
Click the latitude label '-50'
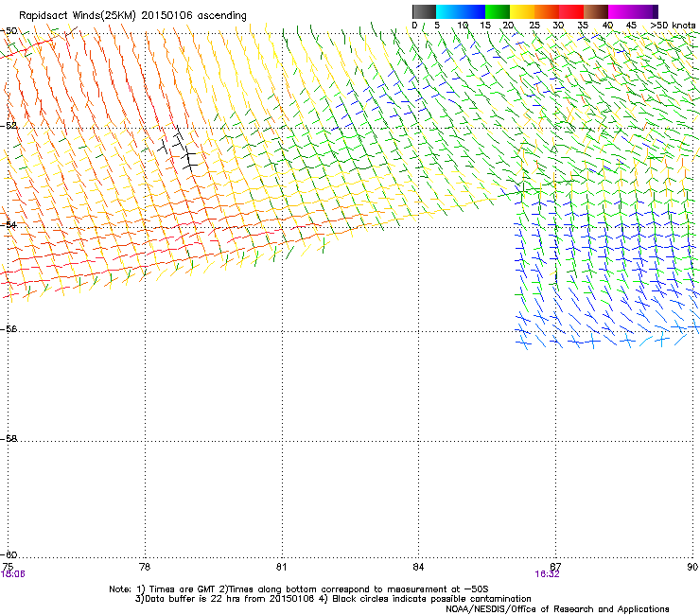(9, 31)
